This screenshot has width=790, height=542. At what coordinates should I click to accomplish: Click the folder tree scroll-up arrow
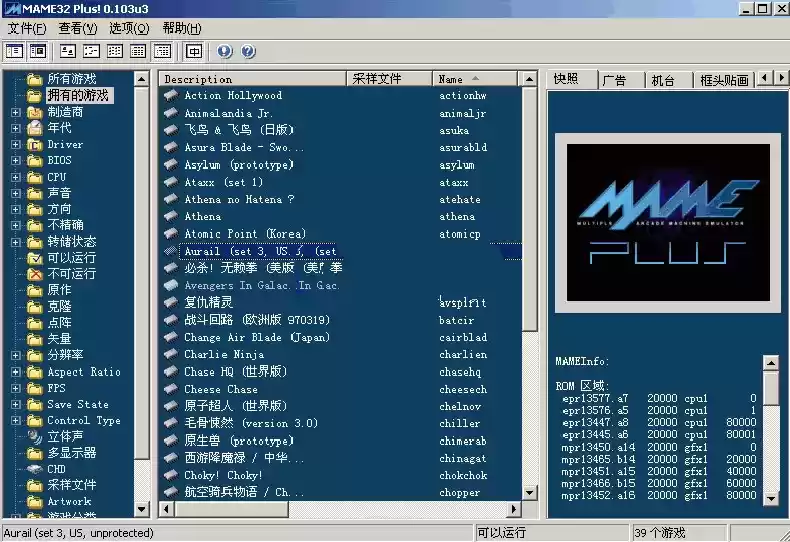pos(142,79)
